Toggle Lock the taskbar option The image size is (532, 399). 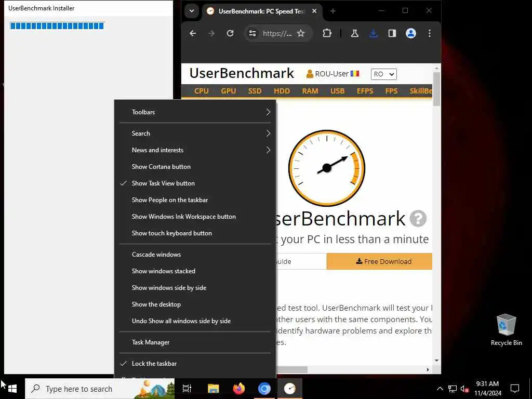tap(195, 363)
